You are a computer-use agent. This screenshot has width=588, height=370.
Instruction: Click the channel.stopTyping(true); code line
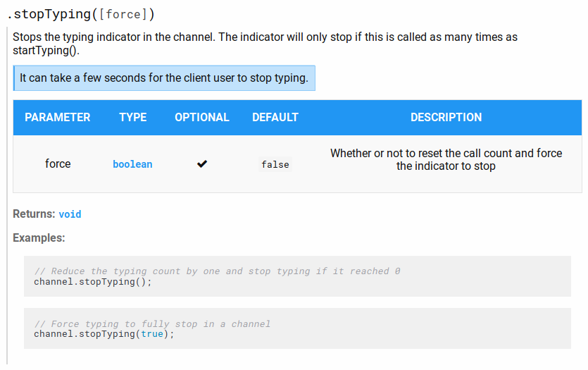point(104,334)
